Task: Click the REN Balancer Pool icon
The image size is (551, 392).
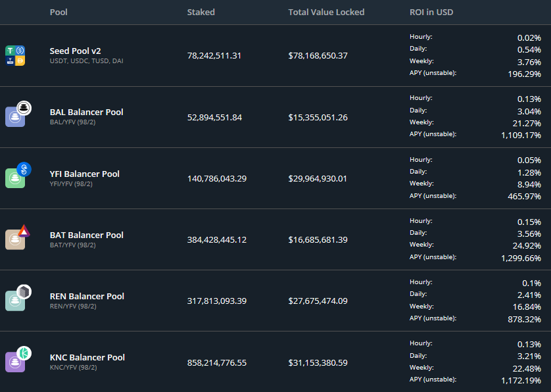Action: [x=16, y=299]
